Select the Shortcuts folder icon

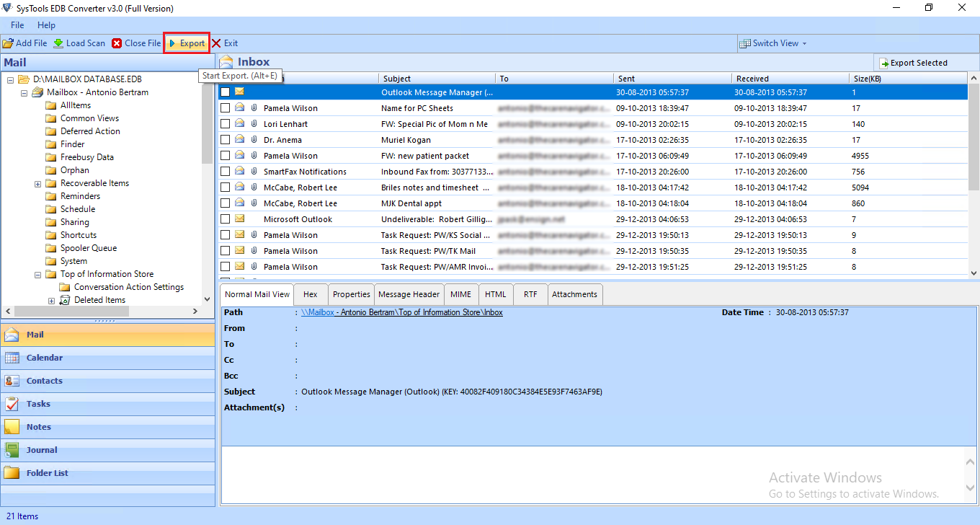(x=51, y=235)
